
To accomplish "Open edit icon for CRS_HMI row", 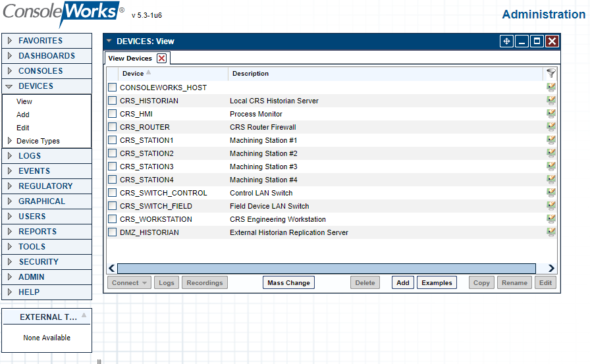I will coord(551,114).
